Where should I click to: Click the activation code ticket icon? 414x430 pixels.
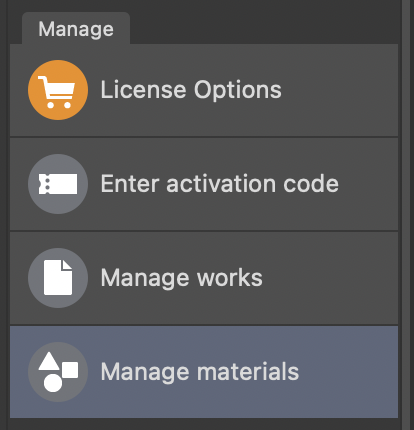[x=58, y=184]
